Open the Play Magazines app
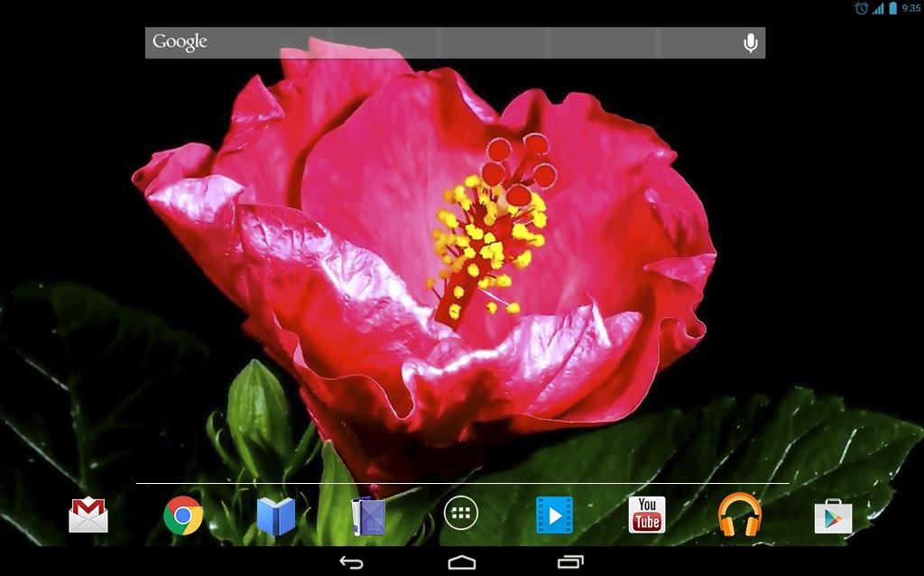The image size is (924, 576). click(x=368, y=516)
